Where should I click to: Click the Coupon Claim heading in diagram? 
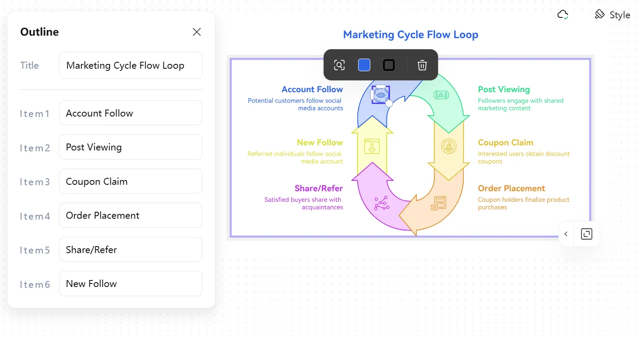[505, 143]
